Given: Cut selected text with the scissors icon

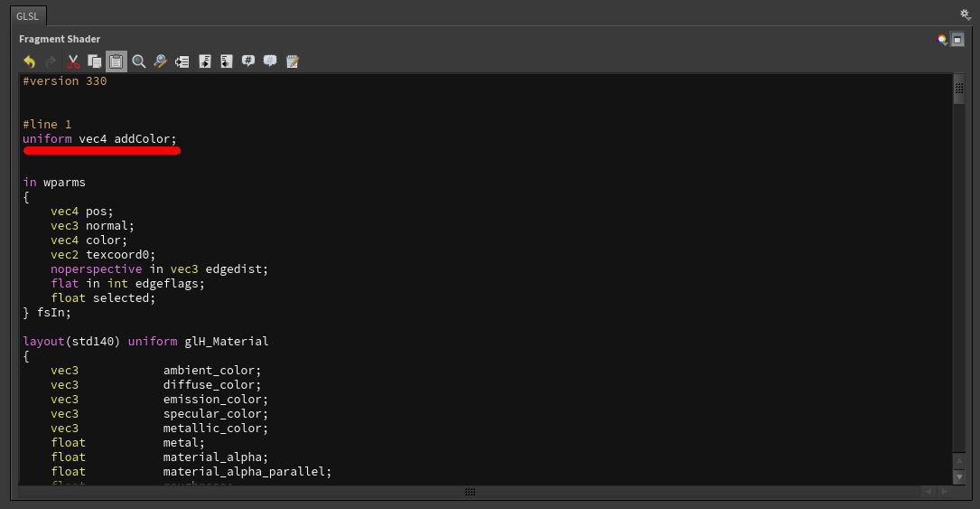Looking at the screenshot, I should coord(73,61).
